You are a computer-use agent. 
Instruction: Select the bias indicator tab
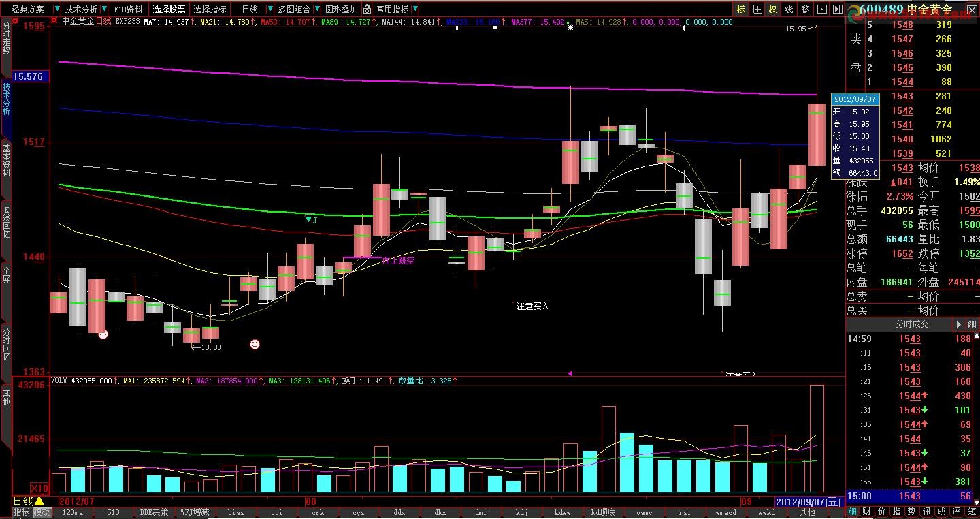[236, 512]
